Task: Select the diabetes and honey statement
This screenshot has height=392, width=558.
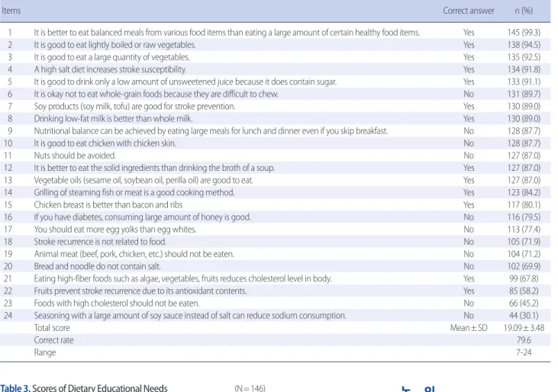Action: [142, 217]
